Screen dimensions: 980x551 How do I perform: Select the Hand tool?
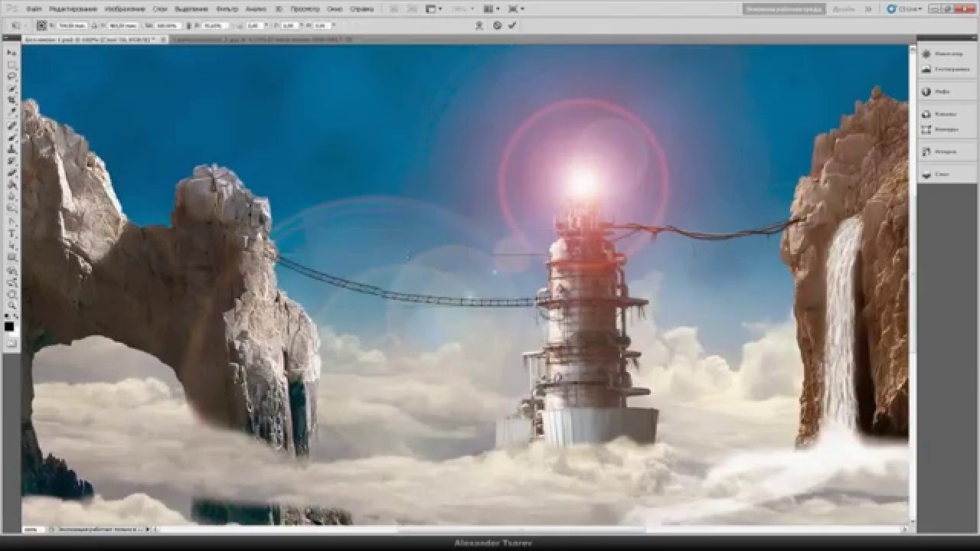tap(11, 293)
